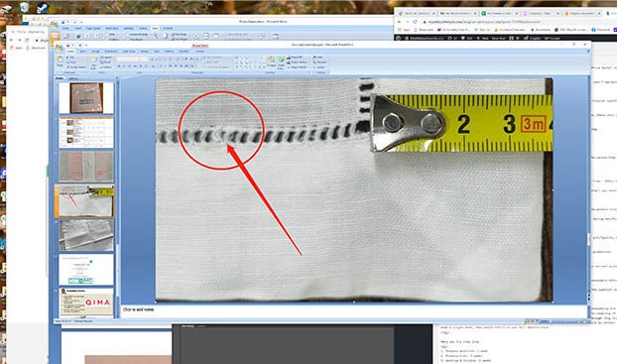Switch to Word Page Layout tab
Screen dimensions: 617x364
point(93,28)
